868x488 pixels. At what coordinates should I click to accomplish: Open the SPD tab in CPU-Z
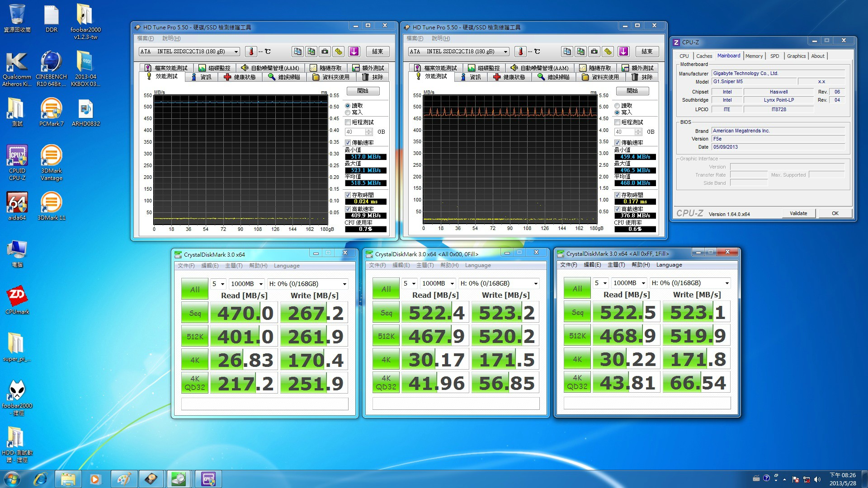pos(774,56)
